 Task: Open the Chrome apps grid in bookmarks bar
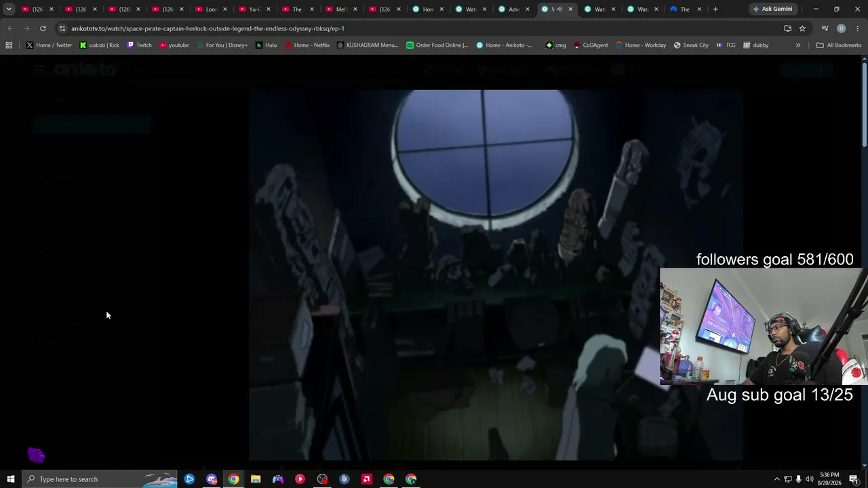point(9,45)
